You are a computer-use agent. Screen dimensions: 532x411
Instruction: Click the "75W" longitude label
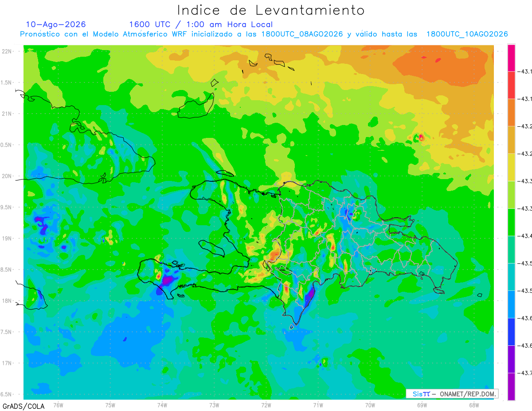click(110, 405)
